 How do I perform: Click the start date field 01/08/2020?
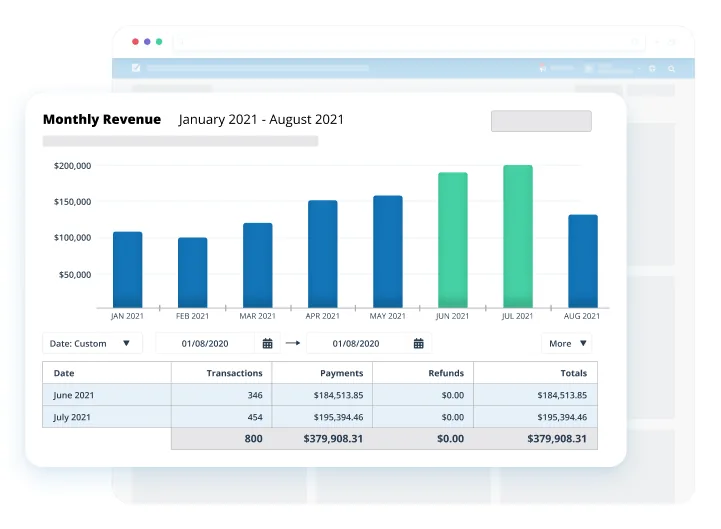(205, 343)
